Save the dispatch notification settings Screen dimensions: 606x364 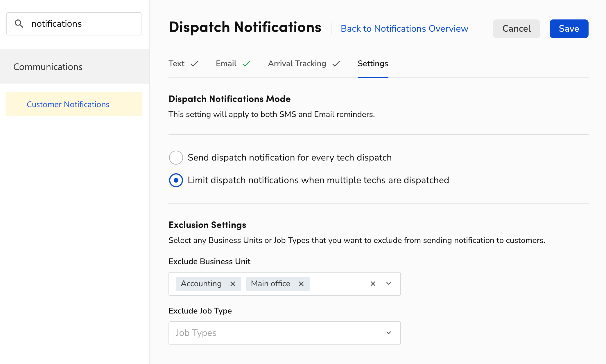[568, 28]
